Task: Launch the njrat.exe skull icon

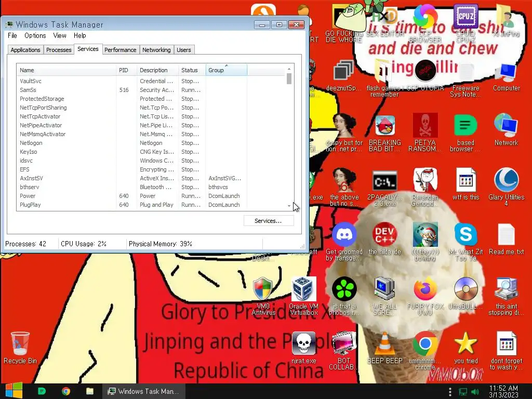Action: coord(303,348)
